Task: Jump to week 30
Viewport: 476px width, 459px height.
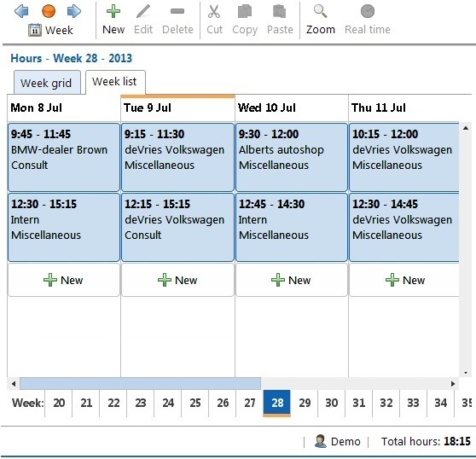Action: [332, 404]
